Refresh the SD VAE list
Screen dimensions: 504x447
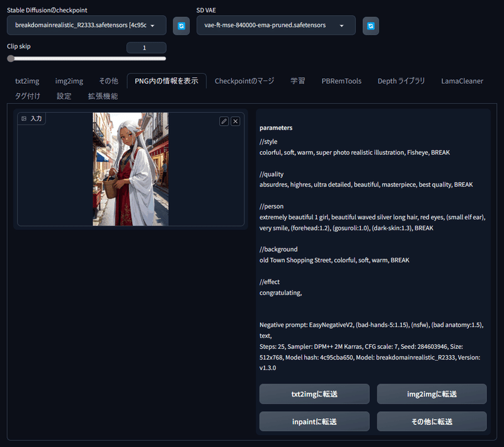point(370,26)
